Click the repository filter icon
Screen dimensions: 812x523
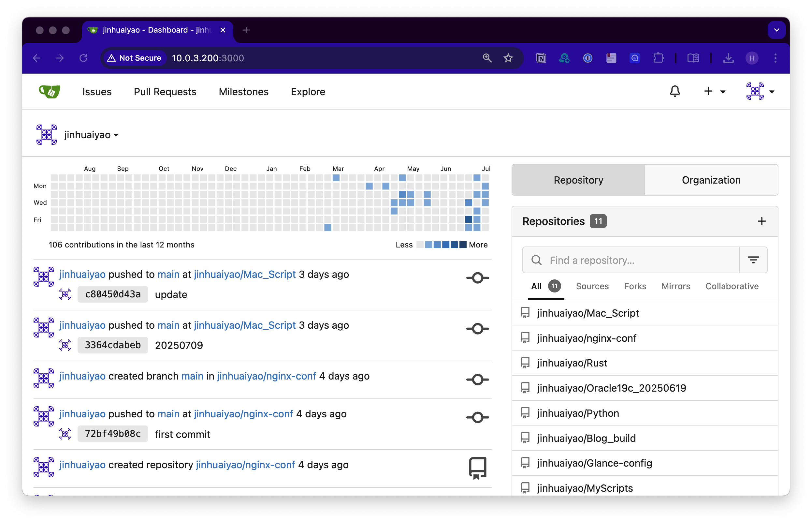(753, 260)
